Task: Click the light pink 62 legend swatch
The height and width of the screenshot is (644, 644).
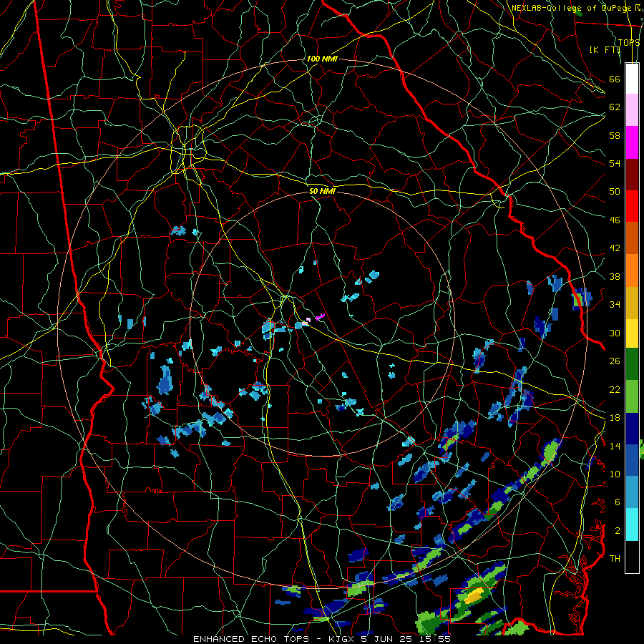Action: pyautogui.click(x=632, y=110)
